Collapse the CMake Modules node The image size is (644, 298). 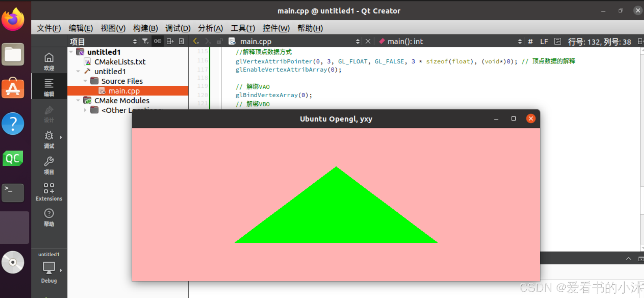coord(78,100)
